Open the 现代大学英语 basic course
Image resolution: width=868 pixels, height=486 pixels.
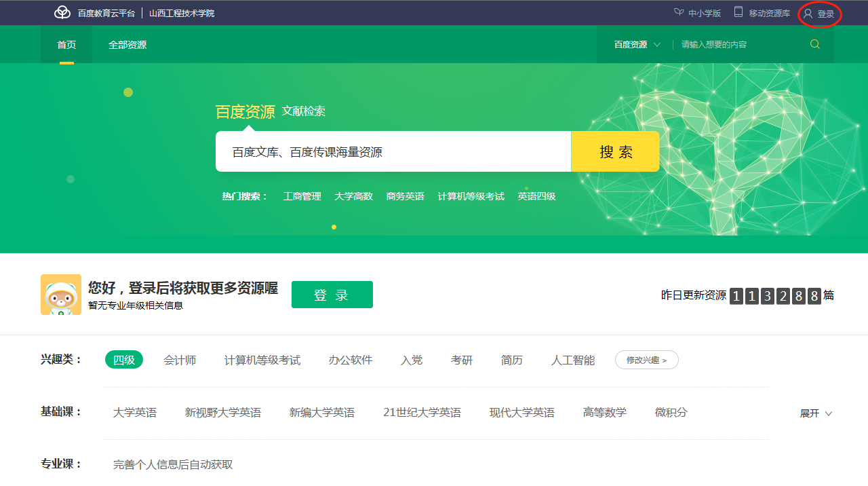point(522,413)
